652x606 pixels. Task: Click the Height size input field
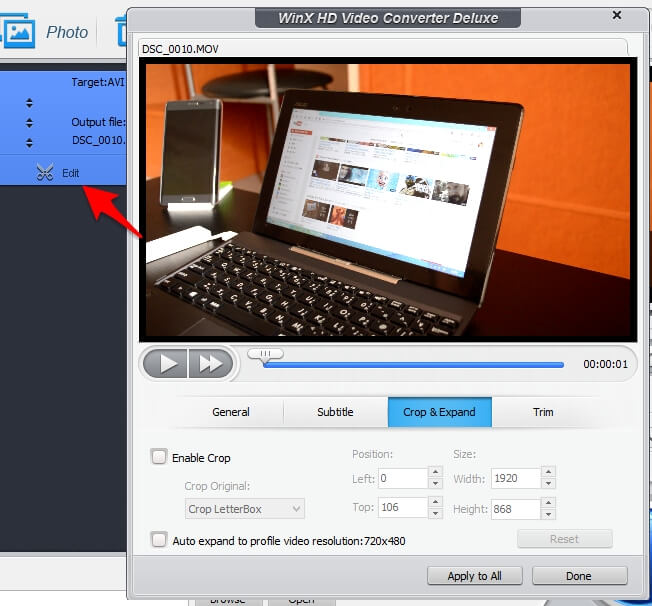coord(516,509)
